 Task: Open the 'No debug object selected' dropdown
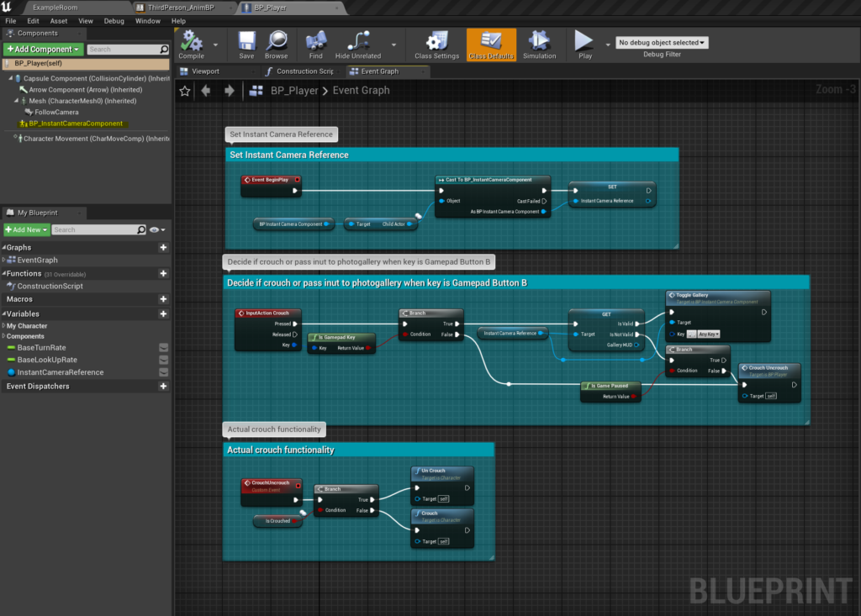click(x=662, y=42)
